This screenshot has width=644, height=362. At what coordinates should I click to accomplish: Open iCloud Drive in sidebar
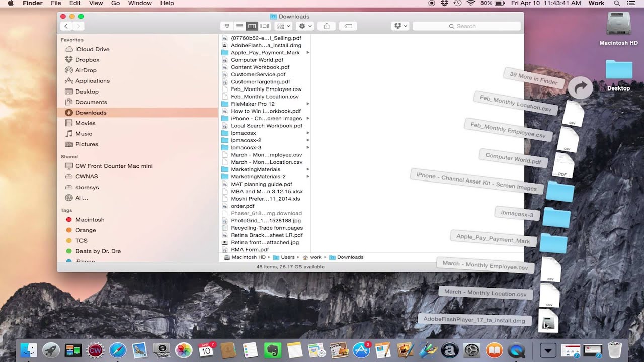tap(92, 49)
